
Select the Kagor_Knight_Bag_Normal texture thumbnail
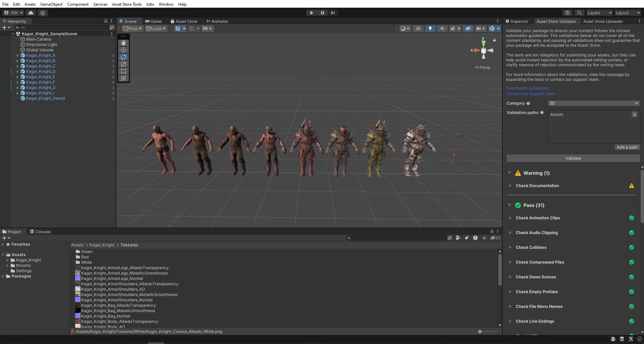coord(78,316)
